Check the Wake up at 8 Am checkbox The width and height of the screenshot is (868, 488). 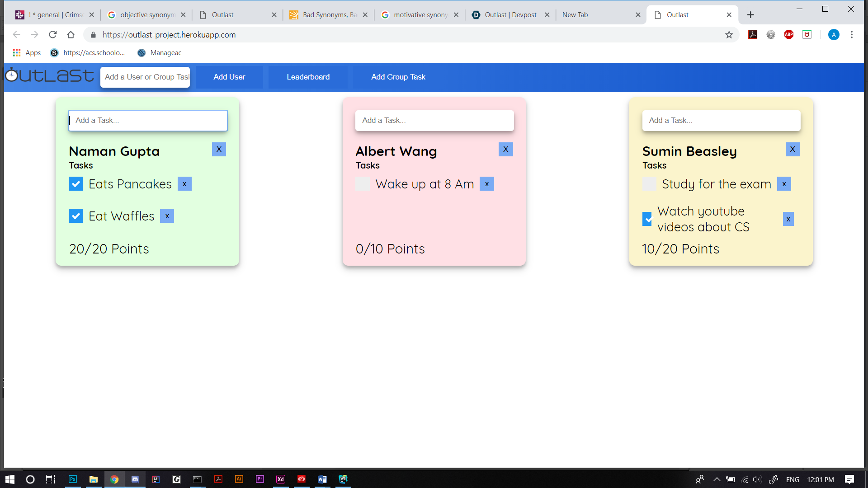(363, 184)
